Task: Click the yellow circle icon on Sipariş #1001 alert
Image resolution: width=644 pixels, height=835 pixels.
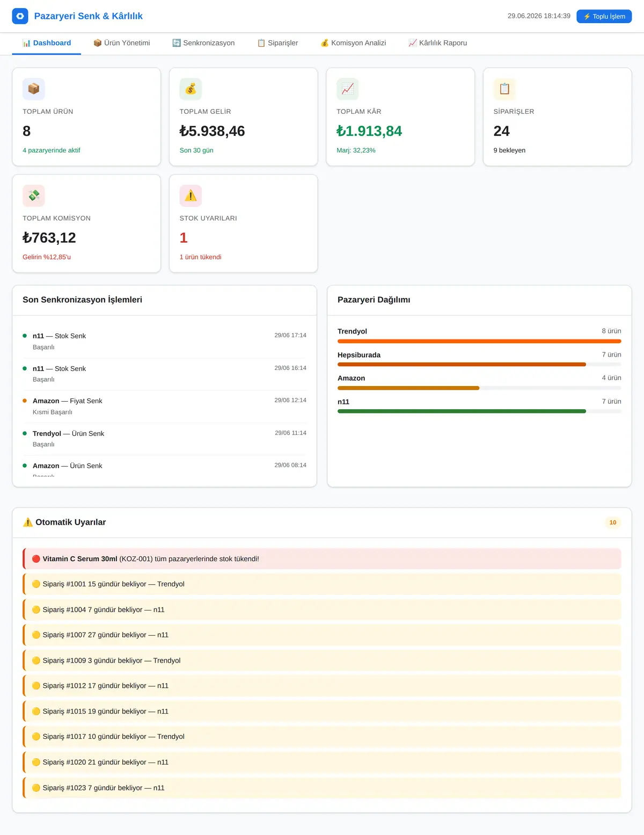Action: click(x=36, y=584)
